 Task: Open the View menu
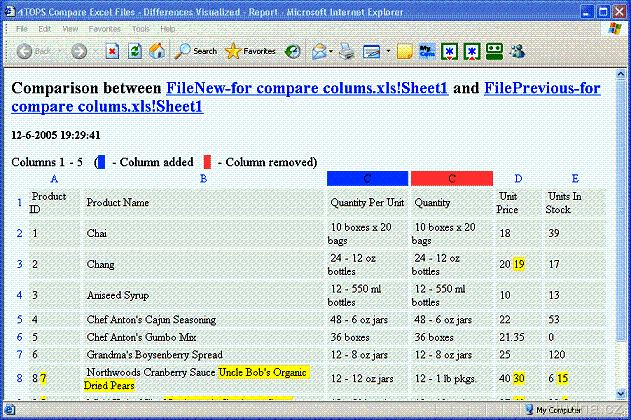point(70,29)
